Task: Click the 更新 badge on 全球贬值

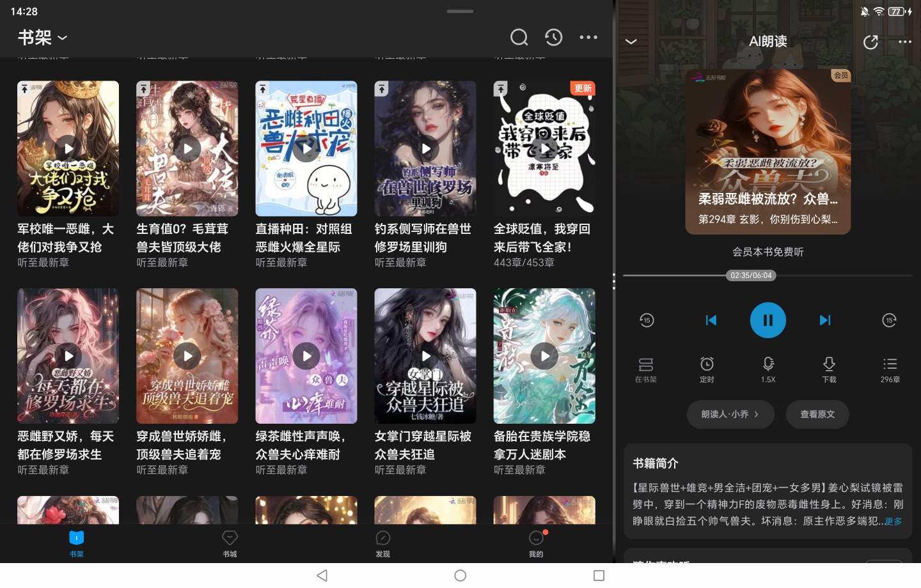Action: pyautogui.click(x=583, y=88)
